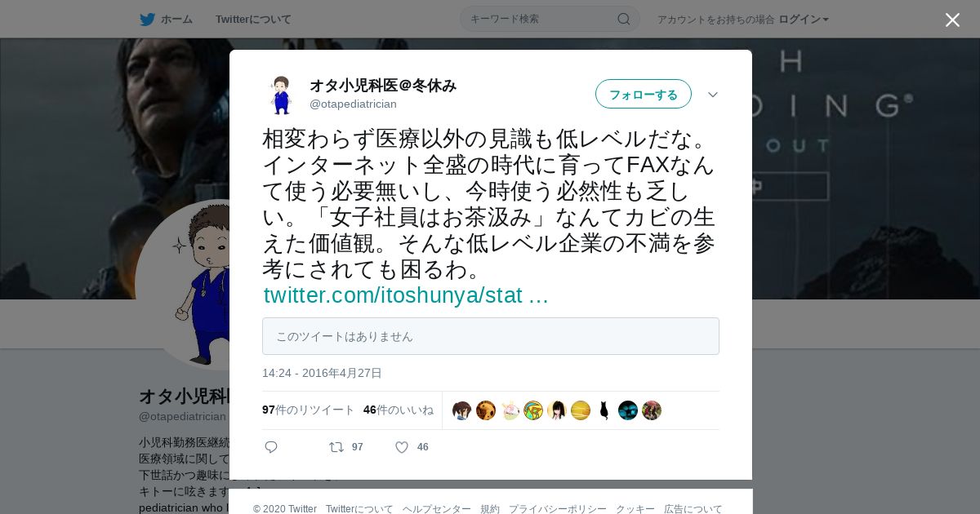Click the Twitter bird logo

coord(147,19)
